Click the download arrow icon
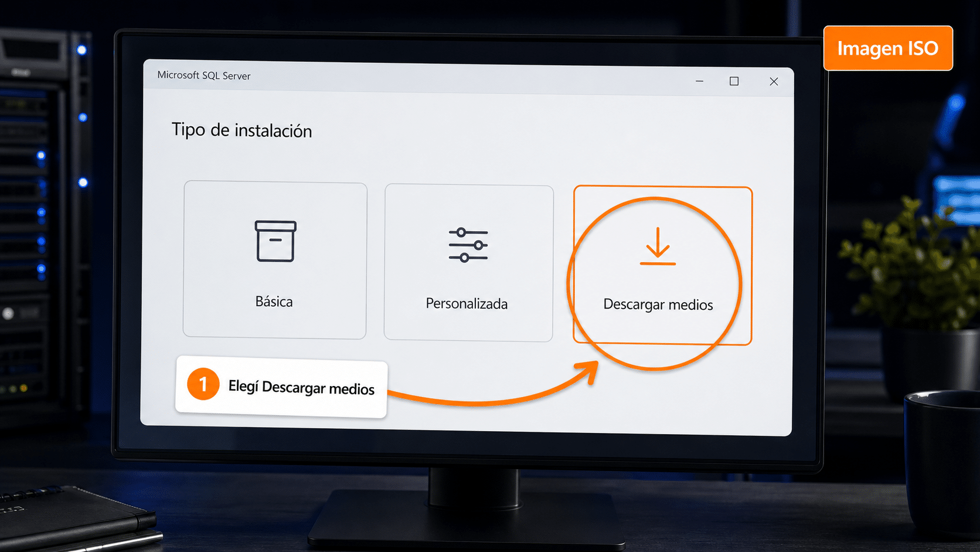This screenshot has height=552, width=980. point(658,246)
